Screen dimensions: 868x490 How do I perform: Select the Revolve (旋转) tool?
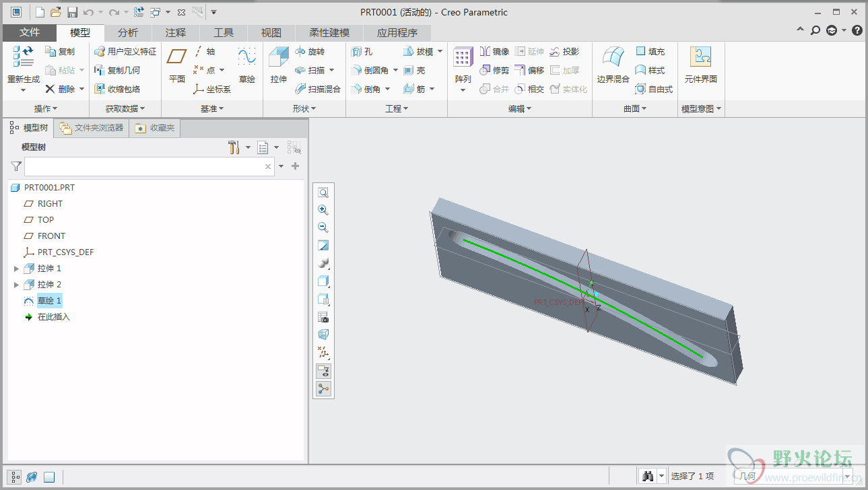310,52
